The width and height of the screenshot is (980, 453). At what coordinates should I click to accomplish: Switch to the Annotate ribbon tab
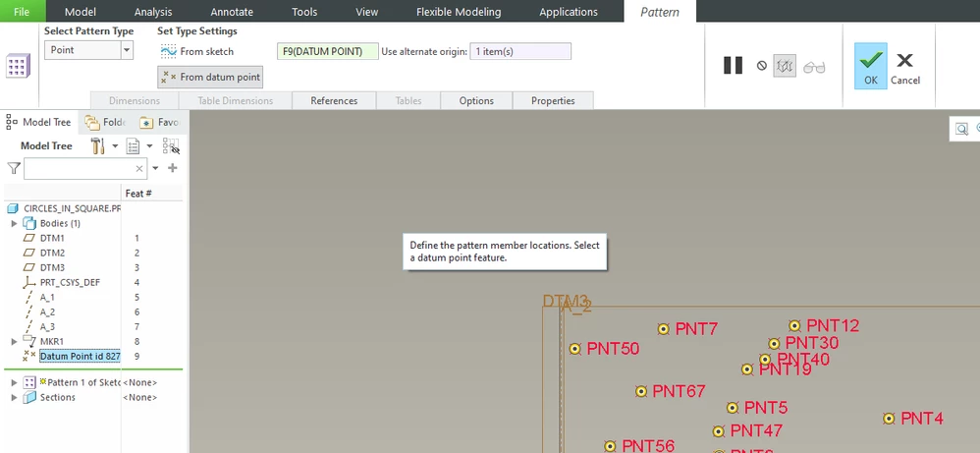232,11
